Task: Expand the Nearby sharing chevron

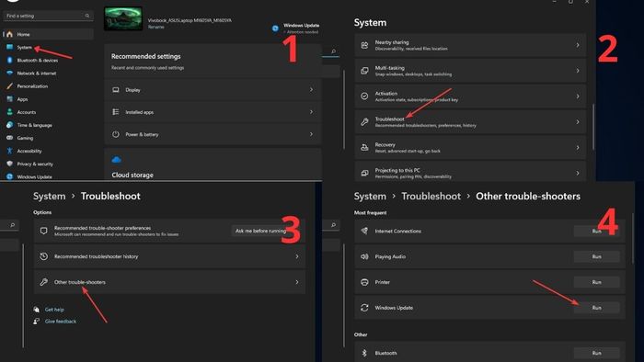Action: pyautogui.click(x=578, y=45)
